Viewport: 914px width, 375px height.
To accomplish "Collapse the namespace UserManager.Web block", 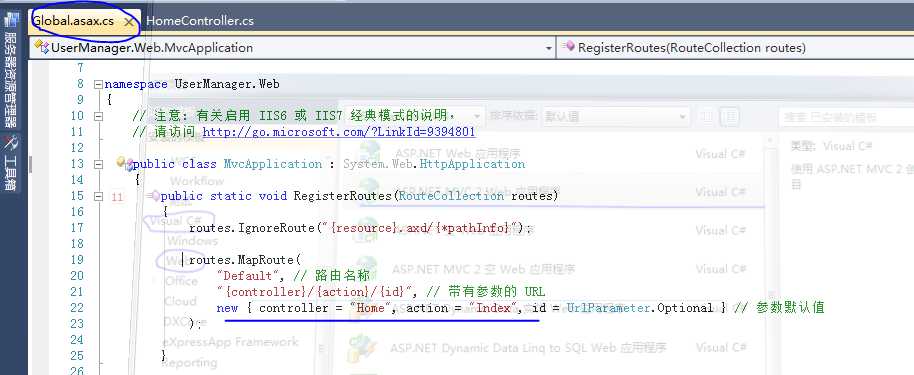I will [98, 84].
